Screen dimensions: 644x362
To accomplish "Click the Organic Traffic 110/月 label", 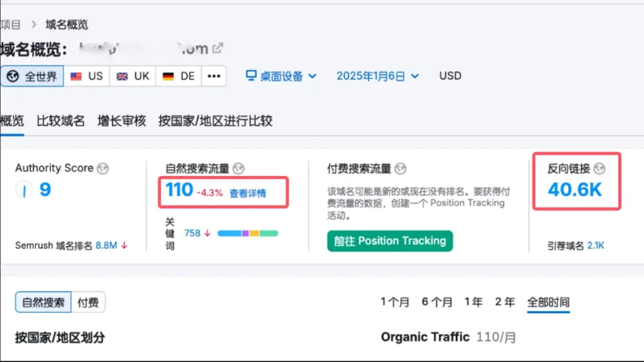I will point(448,337).
